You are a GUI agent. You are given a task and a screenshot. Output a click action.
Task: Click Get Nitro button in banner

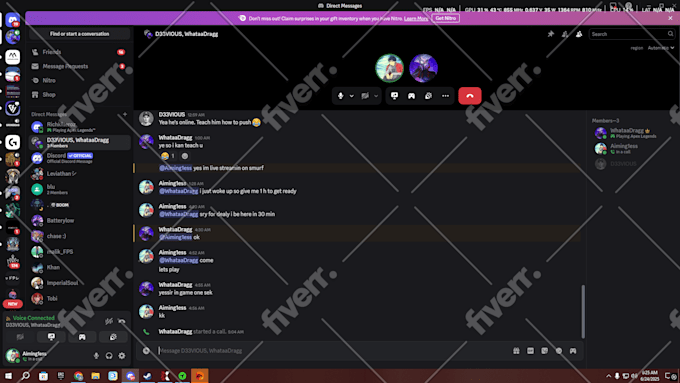point(445,18)
